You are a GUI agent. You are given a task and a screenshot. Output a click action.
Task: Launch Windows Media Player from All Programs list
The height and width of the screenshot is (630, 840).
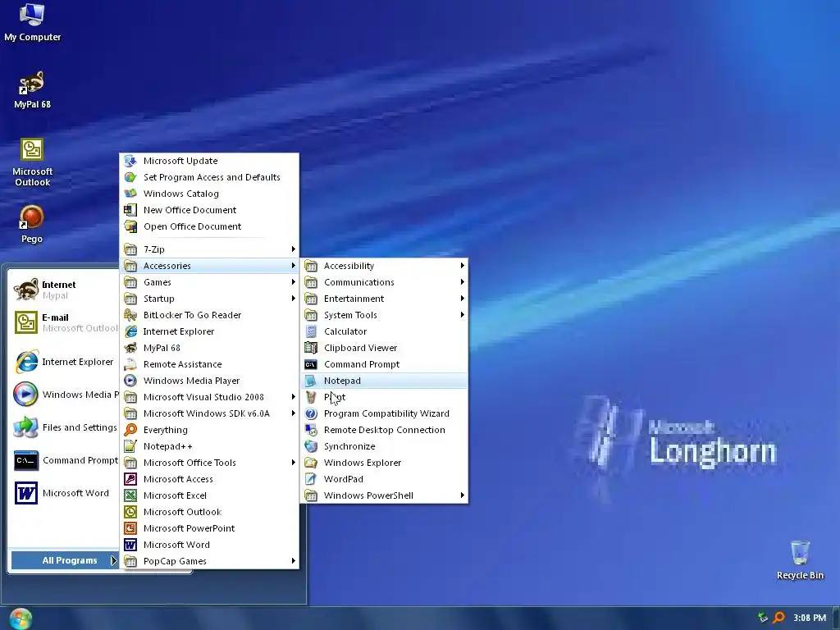pyautogui.click(x=209, y=381)
